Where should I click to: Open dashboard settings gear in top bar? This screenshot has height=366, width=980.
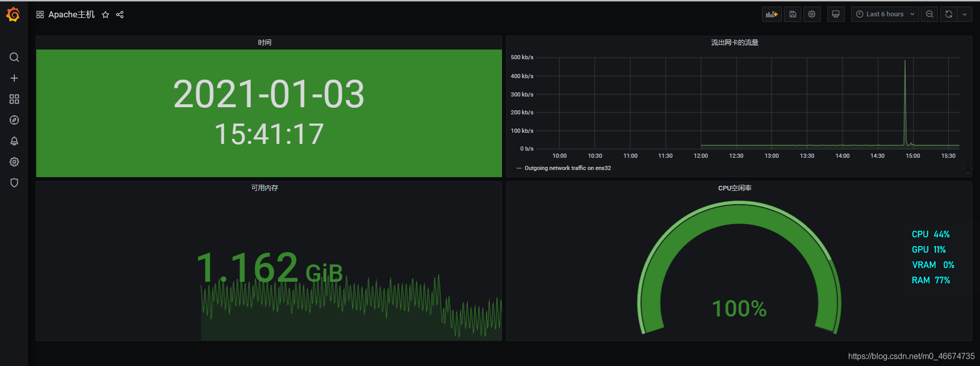[x=811, y=14]
